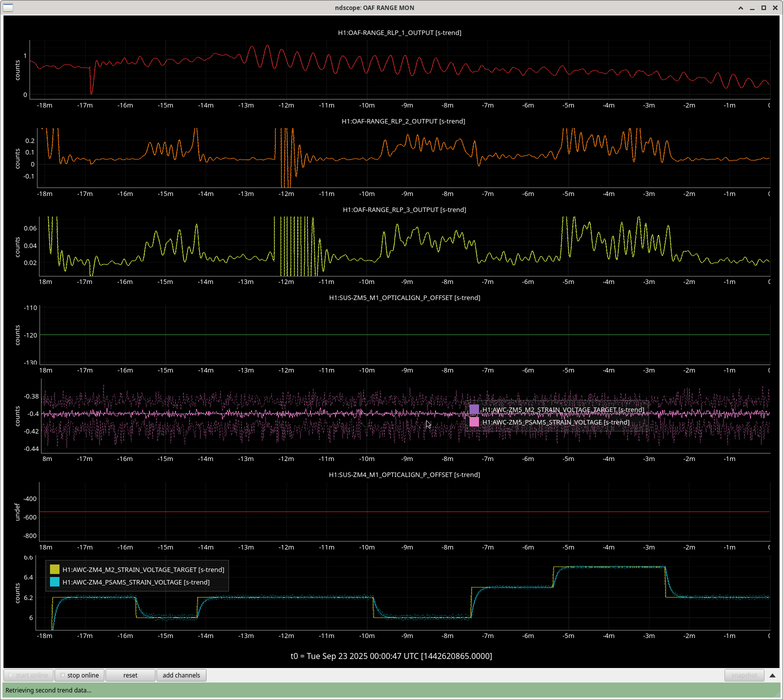Select the H1:OAF-RANGE_RLP_2_OUTPUT plot title

[403, 121]
